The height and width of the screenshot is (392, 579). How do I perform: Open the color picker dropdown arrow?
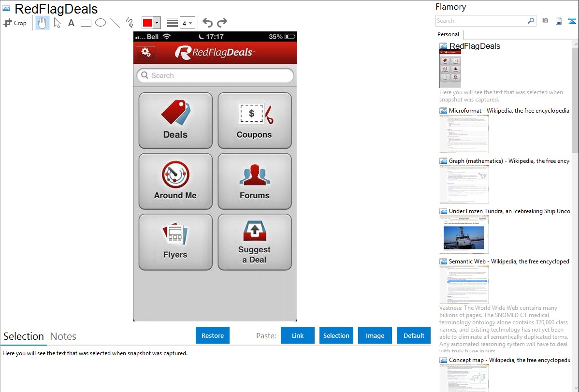click(157, 23)
